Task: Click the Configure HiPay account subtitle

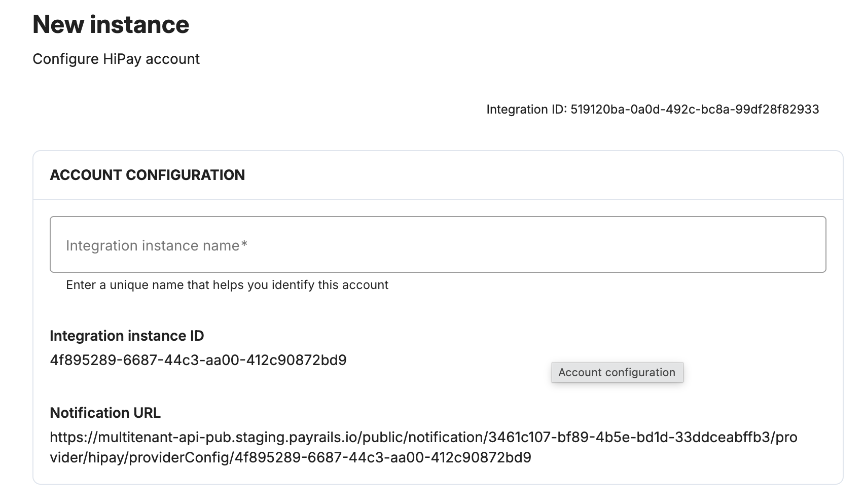Action: click(116, 59)
